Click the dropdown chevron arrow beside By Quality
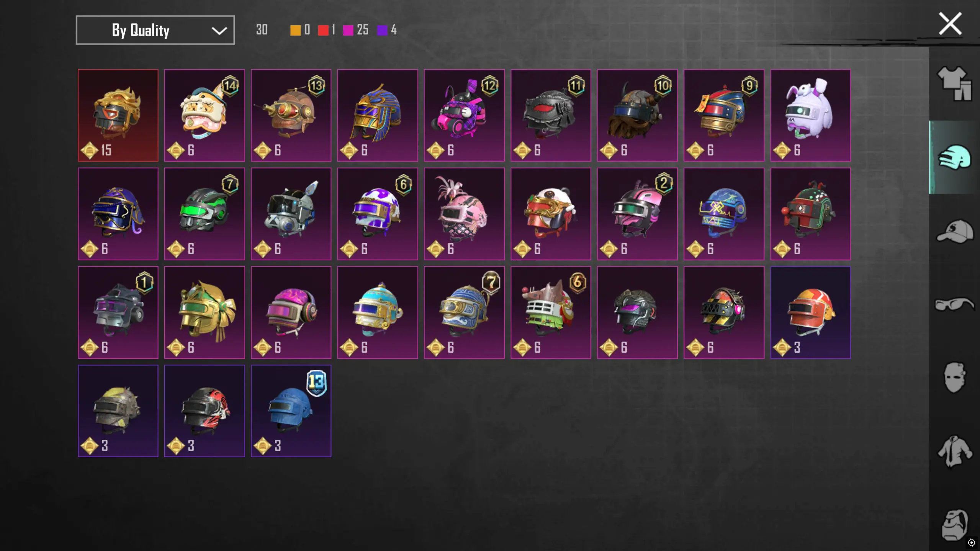Viewport: 980px width, 551px height. 219,31
